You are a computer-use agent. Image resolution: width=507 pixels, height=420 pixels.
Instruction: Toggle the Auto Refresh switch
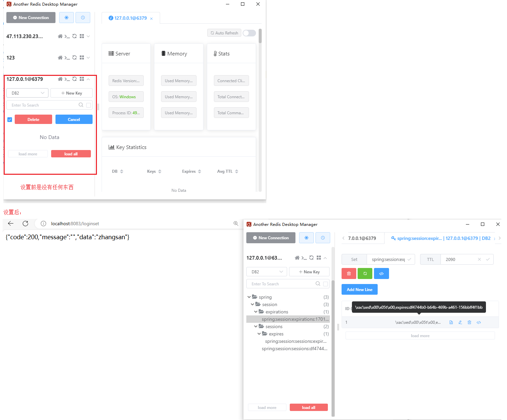(x=249, y=33)
